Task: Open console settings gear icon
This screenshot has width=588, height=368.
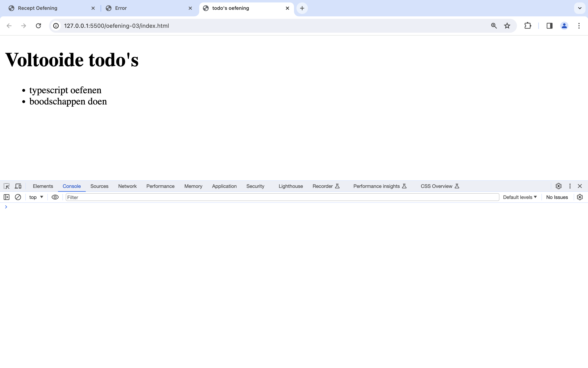Action: 580,197
